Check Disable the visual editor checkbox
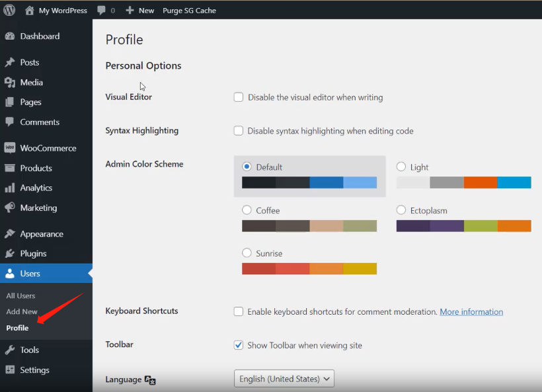542x392 pixels. click(x=239, y=97)
